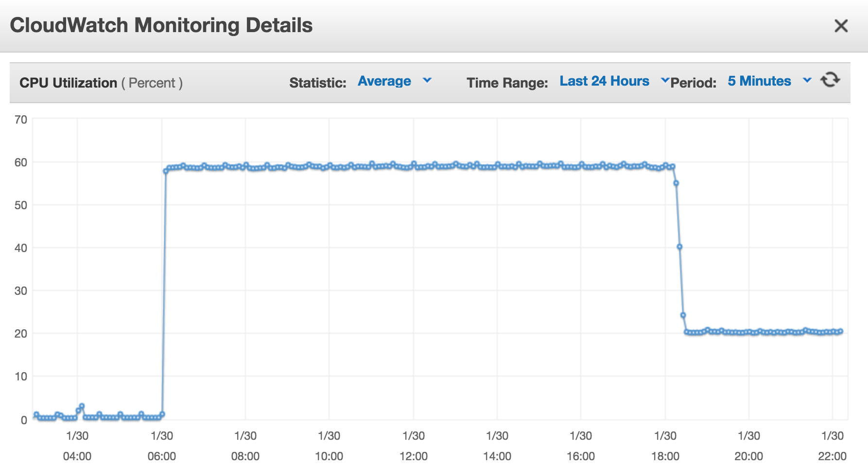The width and height of the screenshot is (868, 467).
Task: Open the Last 24 Hours dropdown
Action: click(604, 81)
